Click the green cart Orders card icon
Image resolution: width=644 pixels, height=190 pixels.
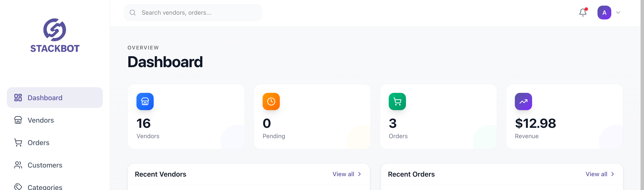tap(397, 101)
